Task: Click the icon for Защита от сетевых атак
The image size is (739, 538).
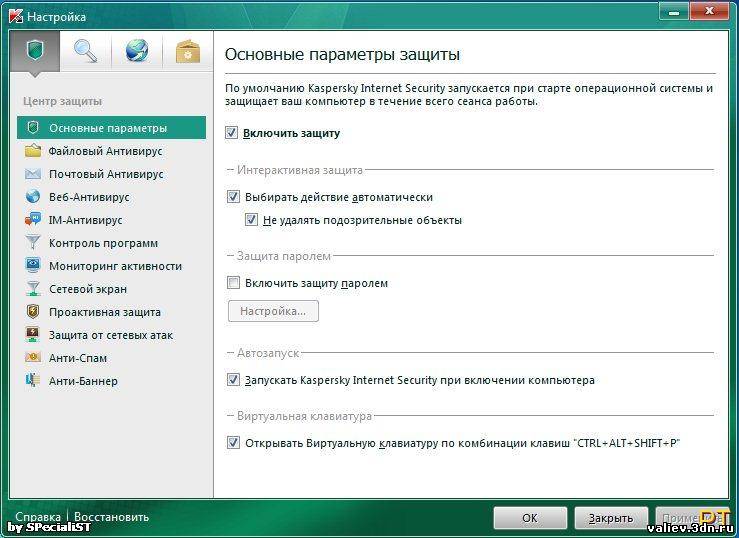Action: pyautogui.click(x=33, y=334)
